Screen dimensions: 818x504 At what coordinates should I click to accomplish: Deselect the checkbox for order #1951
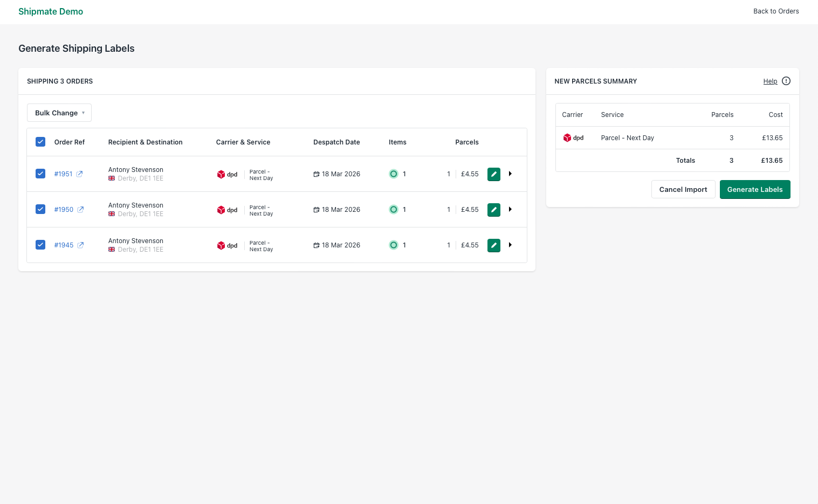[40, 173]
